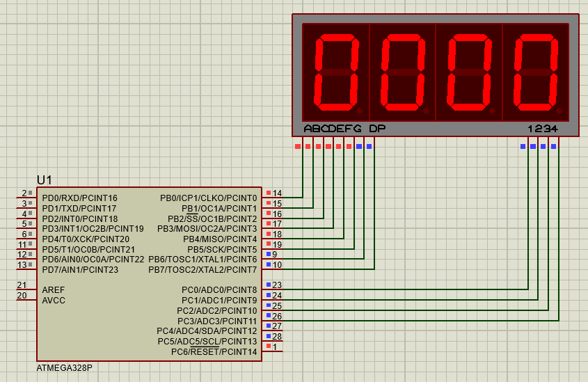588x382 pixels.
Task: Click the PB0/ICP1/CLKO/PCINT0 pin label
Action: [x=208, y=198]
